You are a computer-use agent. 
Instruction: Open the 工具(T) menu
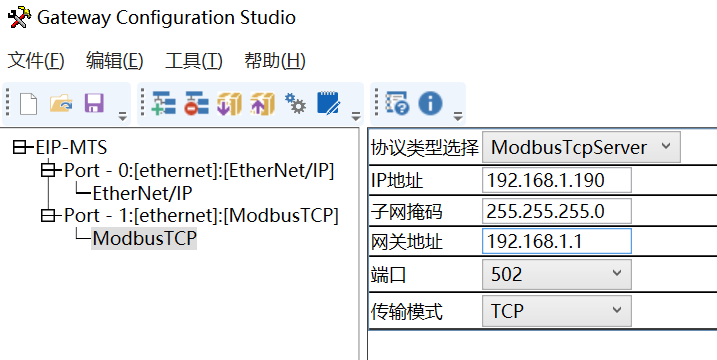[194, 60]
